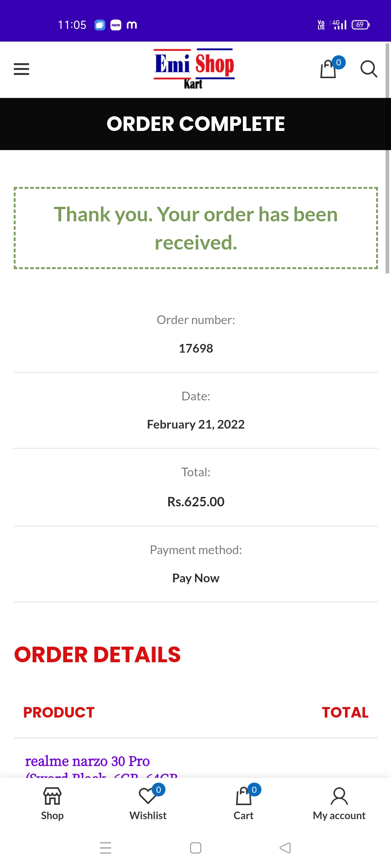Tap the Rs.625.00 total amount
391x868 pixels.
click(x=196, y=502)
